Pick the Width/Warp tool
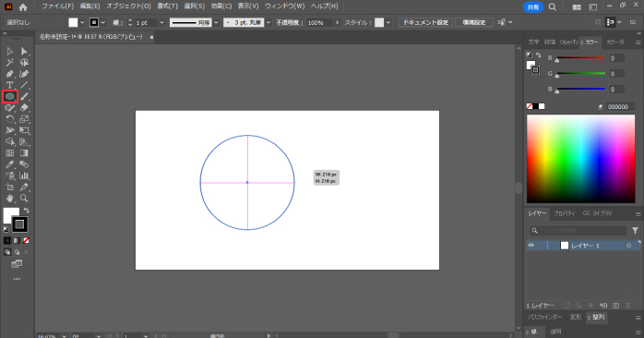Screen dimensions: 644x338 coord(10,130)
